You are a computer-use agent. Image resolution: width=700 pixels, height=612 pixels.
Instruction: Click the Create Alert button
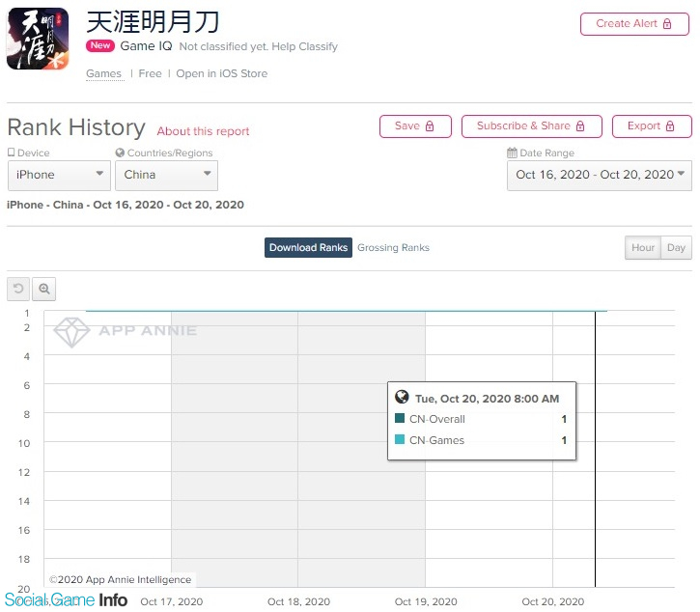click(634, 24)
